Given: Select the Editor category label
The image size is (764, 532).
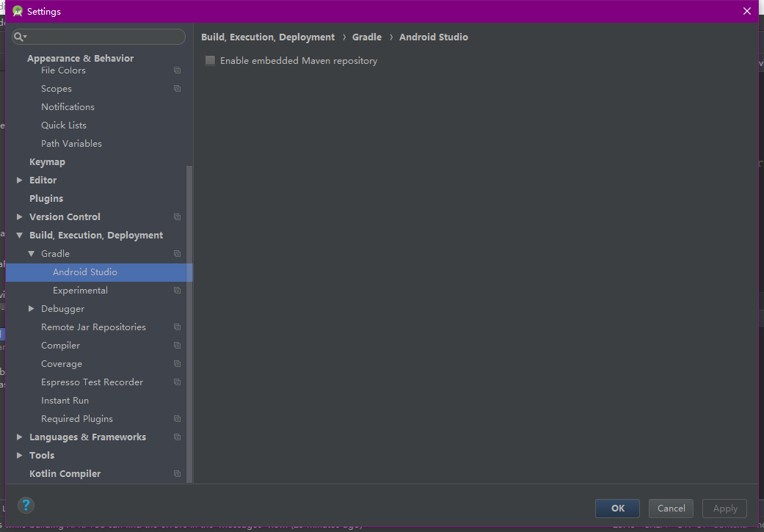Looking at the screenshot, I should click(43, 181).
